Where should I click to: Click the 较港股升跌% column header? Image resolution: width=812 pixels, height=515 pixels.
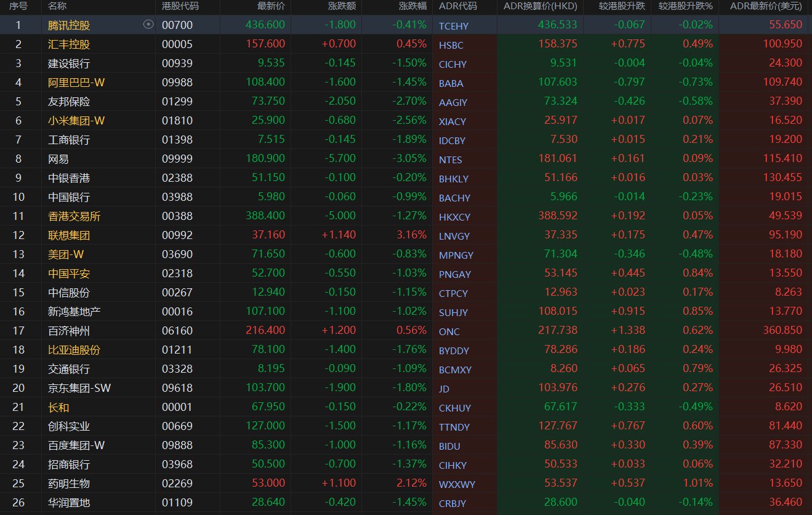click(x=686, y=6)
